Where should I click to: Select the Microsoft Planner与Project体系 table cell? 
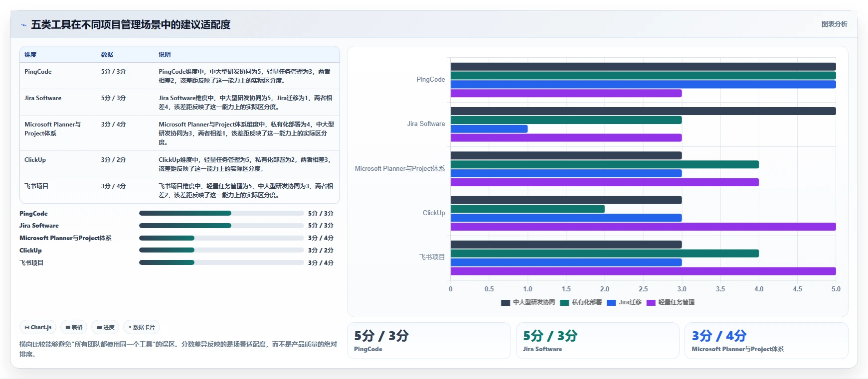[x=52, y=129]
